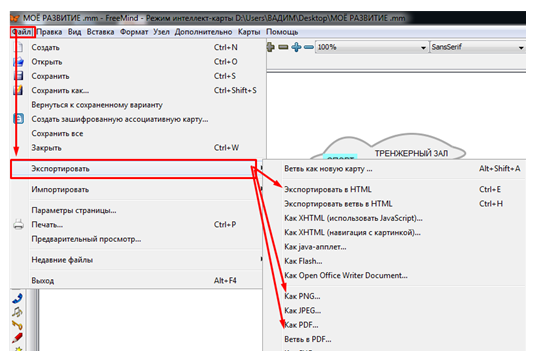Open the Формат menu
The height and width of the screenshot is (360, 538).
134,32
